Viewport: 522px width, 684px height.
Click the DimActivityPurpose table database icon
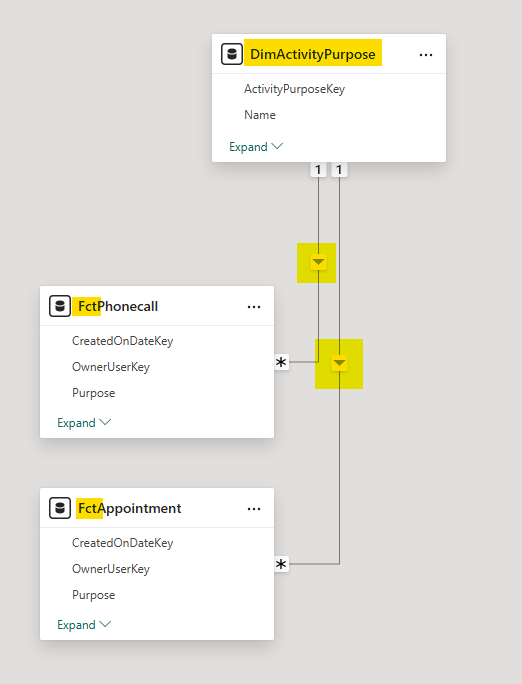click(x=232, y=54)
